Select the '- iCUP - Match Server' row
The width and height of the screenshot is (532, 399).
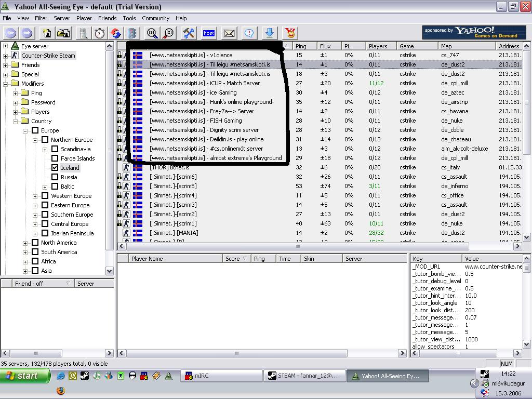click(320, 83)
